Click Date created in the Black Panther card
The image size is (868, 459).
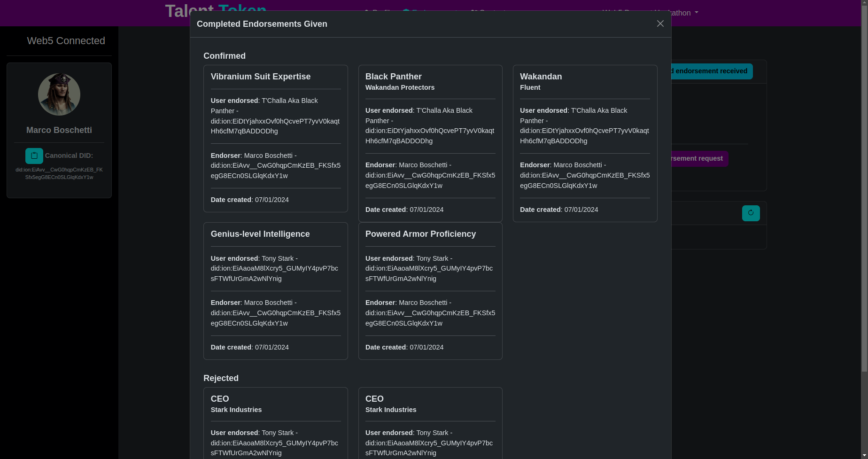404,210
